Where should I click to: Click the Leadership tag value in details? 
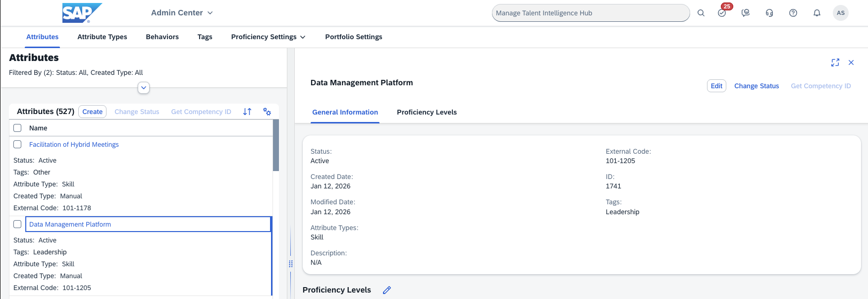pos(622,212)
